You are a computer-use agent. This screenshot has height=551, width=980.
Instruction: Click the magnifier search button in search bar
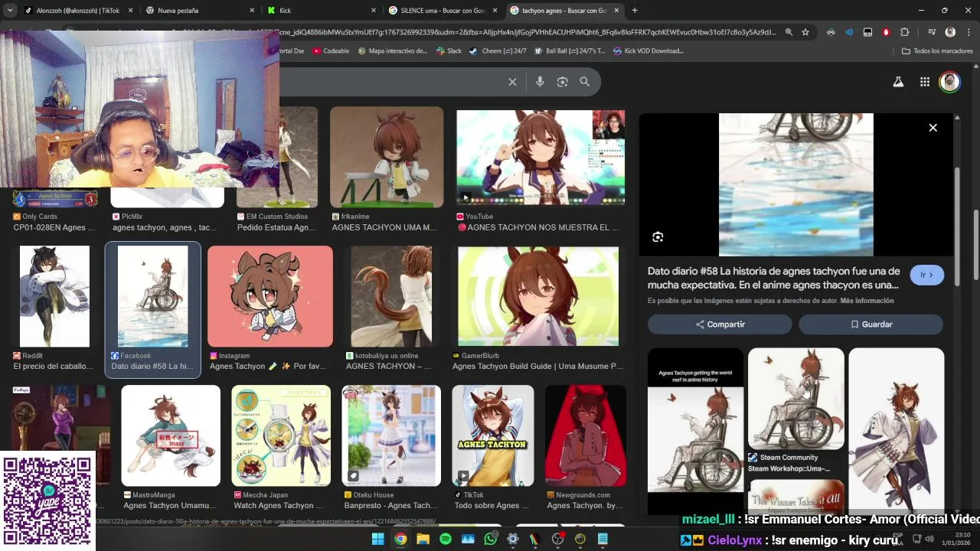coord(585,82)
